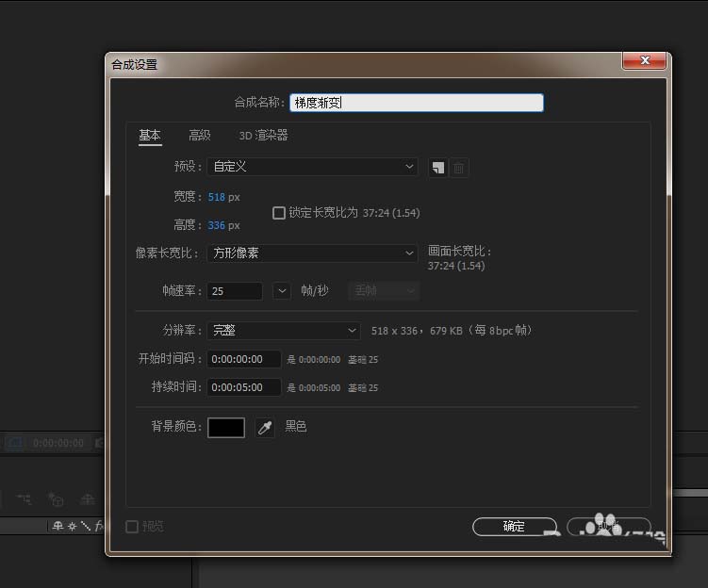Open the 像素长宽比 dropdown 方形像素
This screenshot has height=588, width=708.
coord(312,253)
